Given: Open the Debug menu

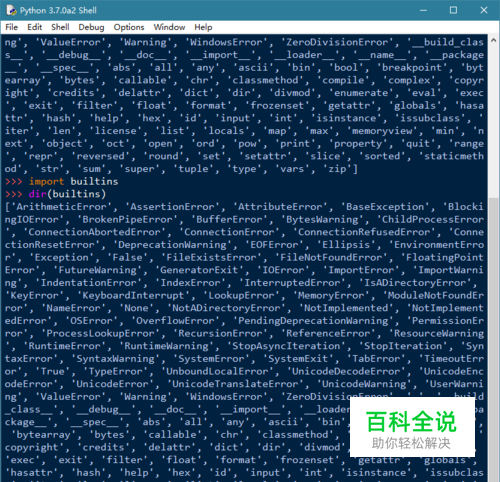Looking at the screenshot, I should pyautogui.click(x=91, y=27).
